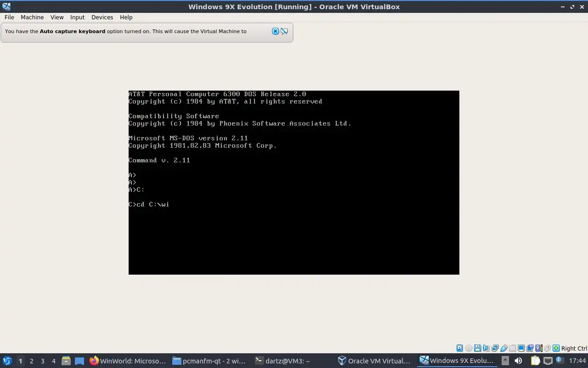Dismiss the Auto capture keyboard notification
The height and width of the screenshot is (368, 588).
point(275,31)
